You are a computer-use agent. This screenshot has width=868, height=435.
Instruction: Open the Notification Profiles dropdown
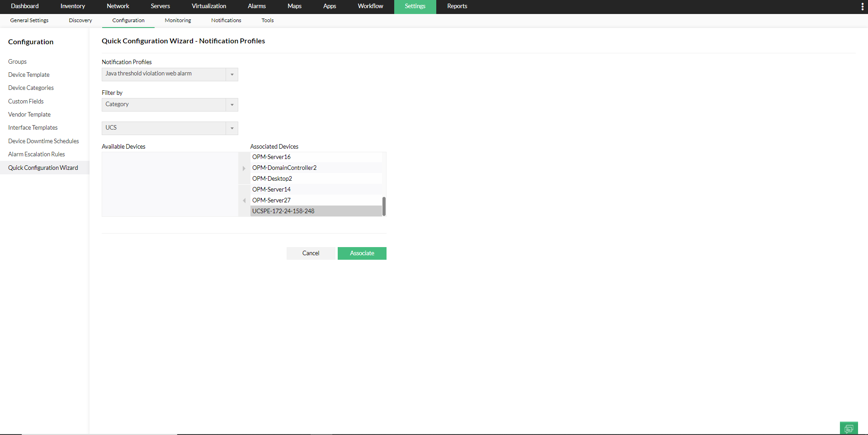[231, 74]
